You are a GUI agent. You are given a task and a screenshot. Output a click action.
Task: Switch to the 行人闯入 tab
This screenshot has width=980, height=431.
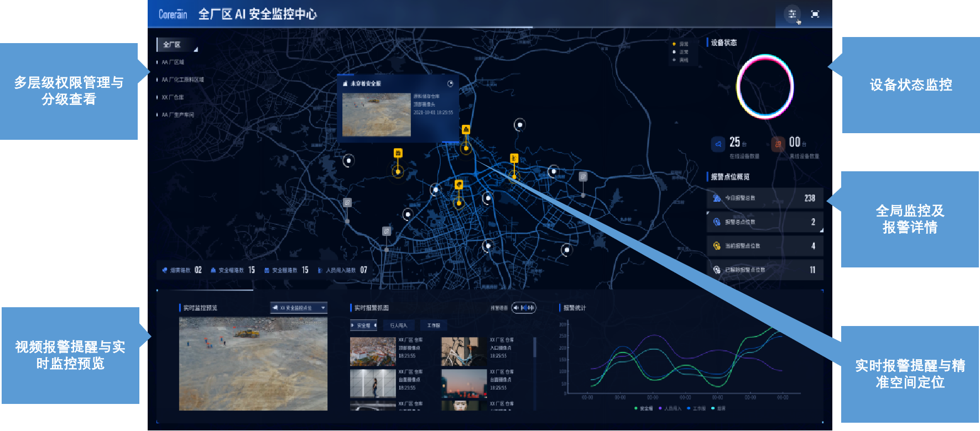pyautogui.click(x=398, y=325)
